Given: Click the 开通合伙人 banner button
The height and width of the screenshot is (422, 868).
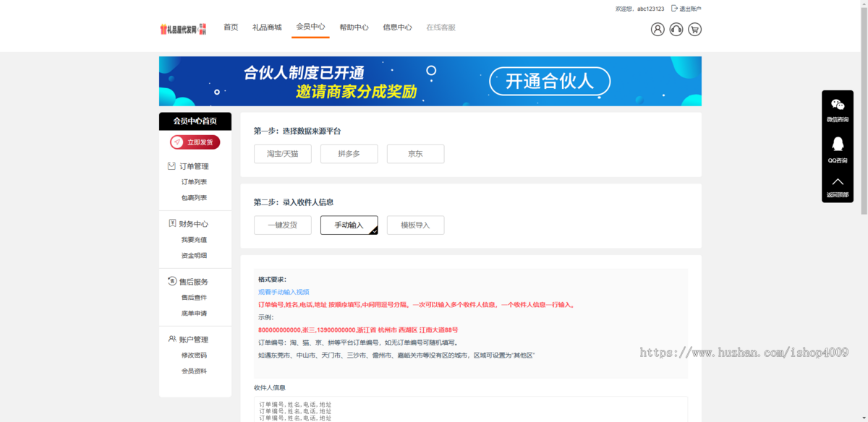Looking at the screenshot, I should (x=549, y=81).
